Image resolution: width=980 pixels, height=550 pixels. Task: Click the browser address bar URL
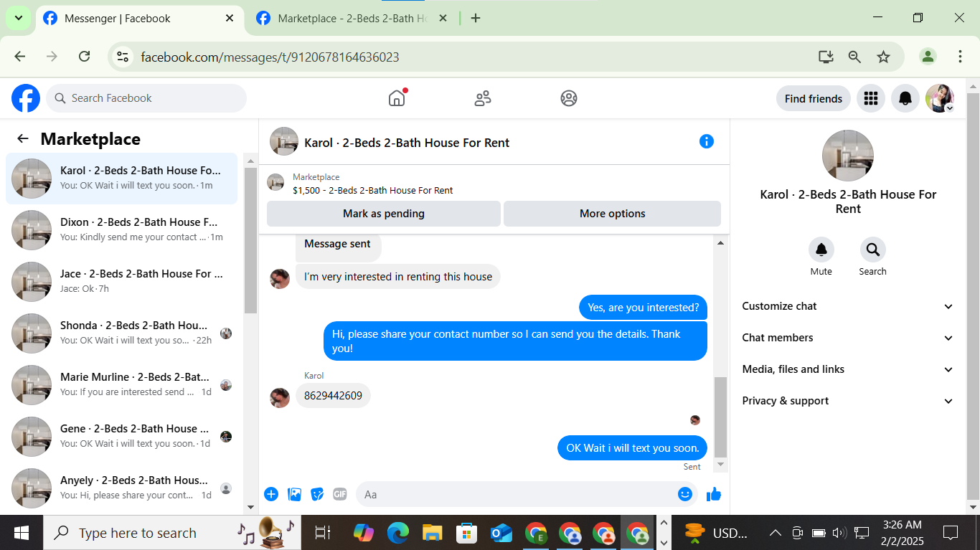pos(270,57)
